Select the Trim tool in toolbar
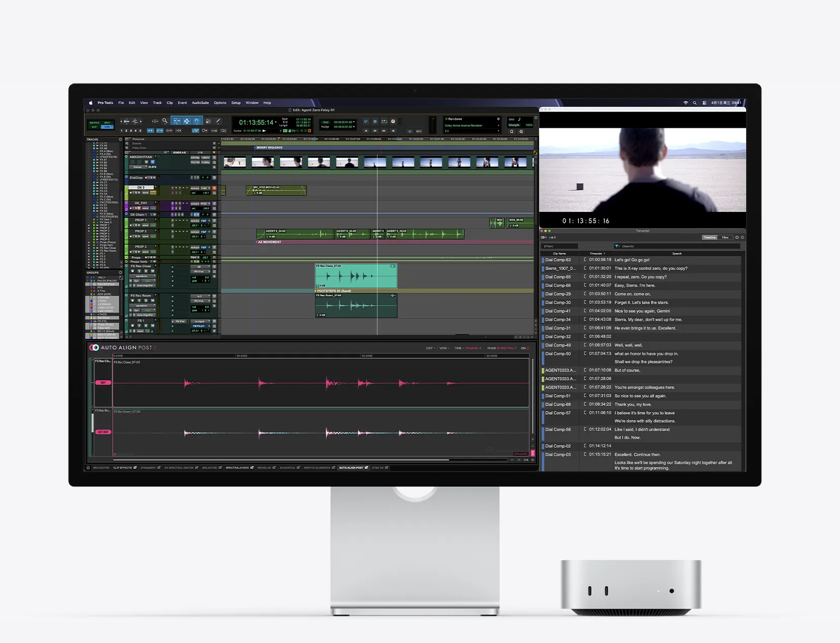Viewport: 840px width, 643px height. coord(177,121)
